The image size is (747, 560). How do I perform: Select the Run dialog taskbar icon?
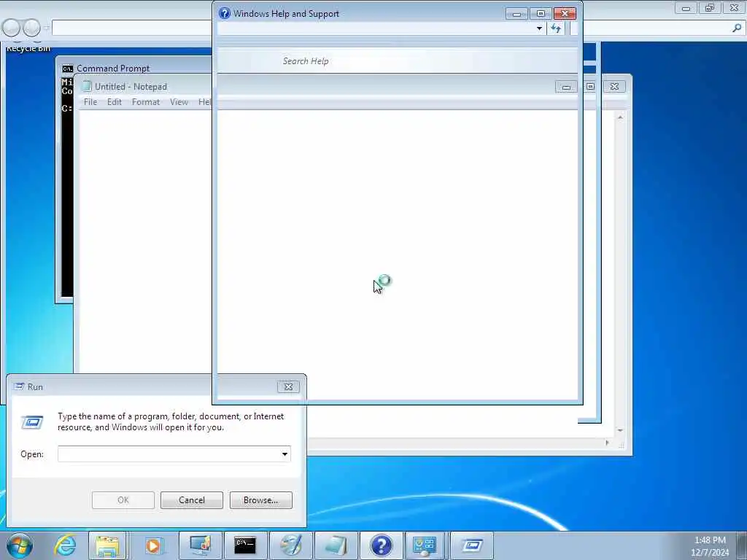tap(471, 545)
